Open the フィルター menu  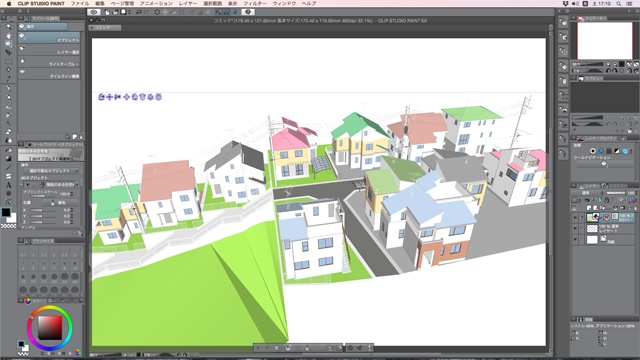(x=255, y=3)
